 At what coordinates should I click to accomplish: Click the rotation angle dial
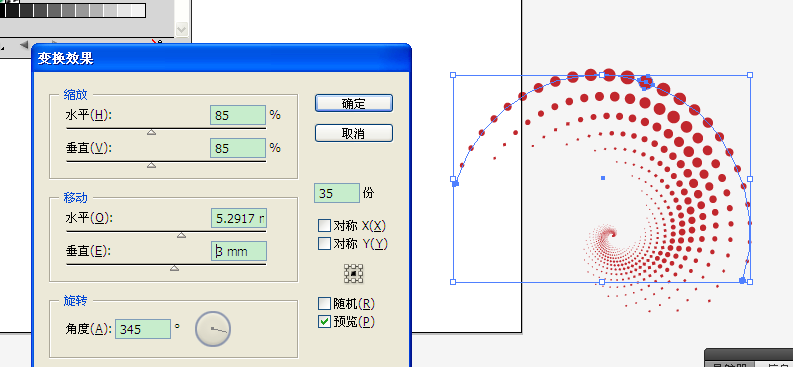pos(213,329)
